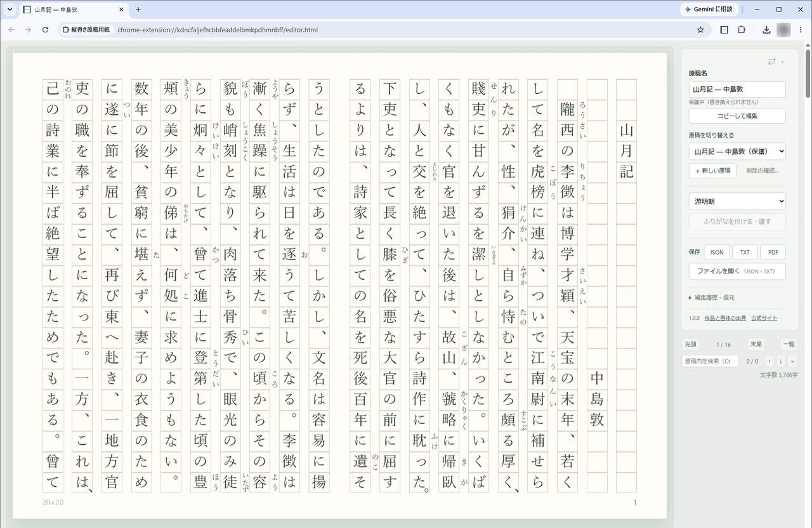Click the 縦書き原稿用紙 site info chip

(86, 30)
